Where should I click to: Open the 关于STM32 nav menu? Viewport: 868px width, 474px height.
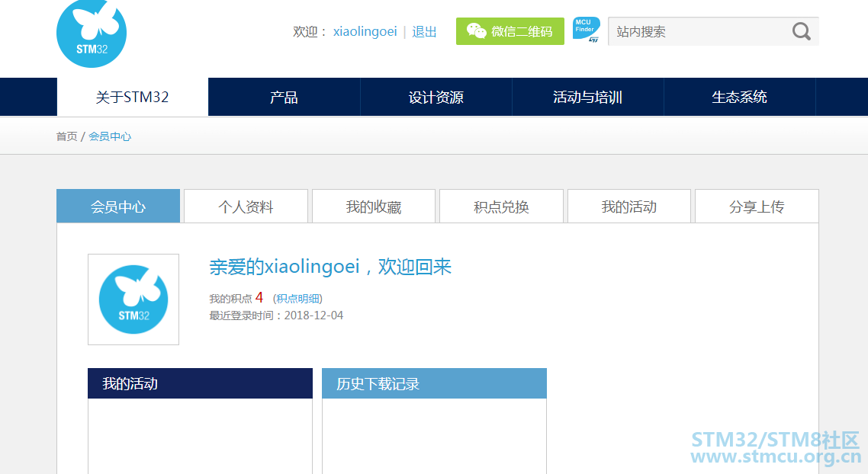[x=132, y=97]
